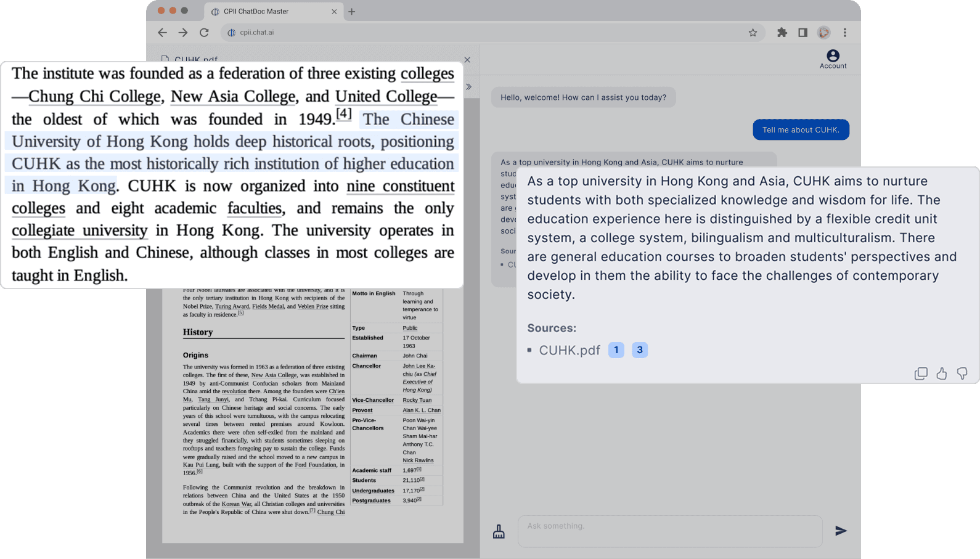Collapse the PDF panel with double chevron
Viewport: 980px width, 559px height.
[x=468, y=87]
